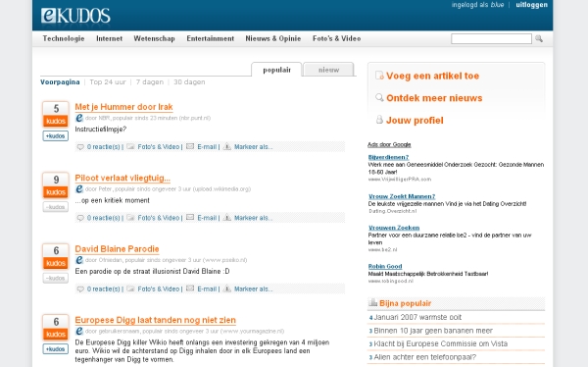Click the e icon under David Blaine title
The image size is (588, 367).
[79, 260]
